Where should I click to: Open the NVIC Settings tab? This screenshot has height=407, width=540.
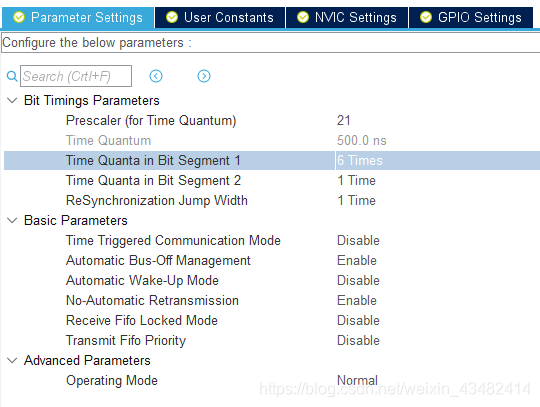coord(347,17)
